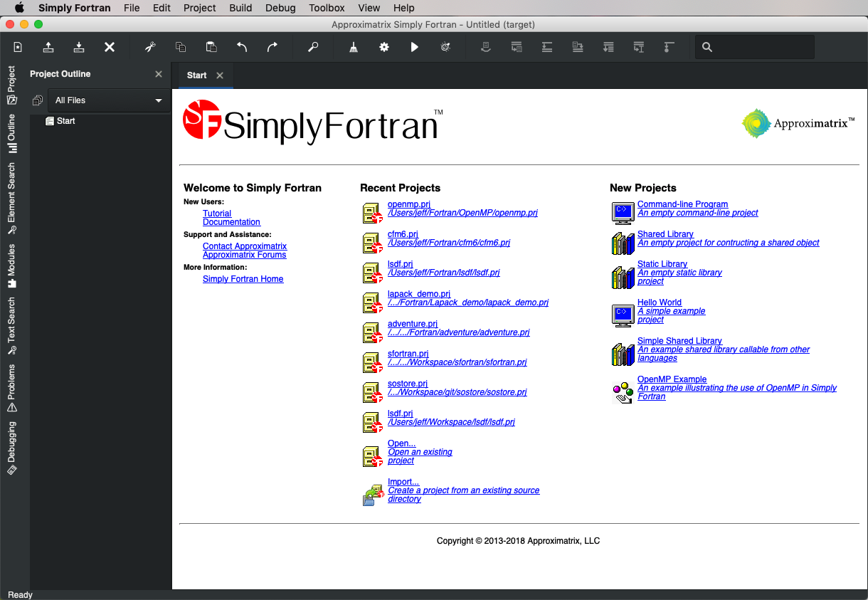The image size is (868, 600).
Task: Click the Build project gear icon
Action: [384, 47]
